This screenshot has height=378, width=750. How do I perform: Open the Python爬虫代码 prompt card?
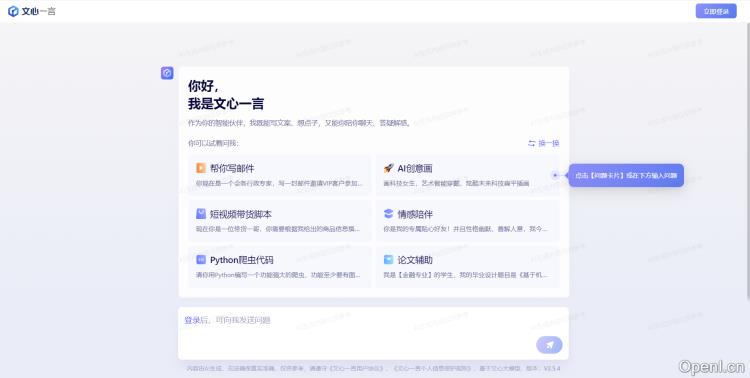279,267
